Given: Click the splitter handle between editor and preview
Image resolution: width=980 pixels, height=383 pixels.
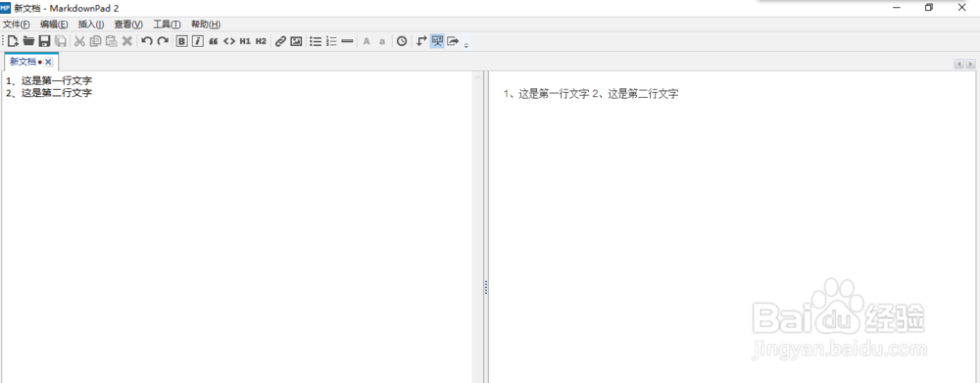Looking at the screenshot, I should pos(486,287).
